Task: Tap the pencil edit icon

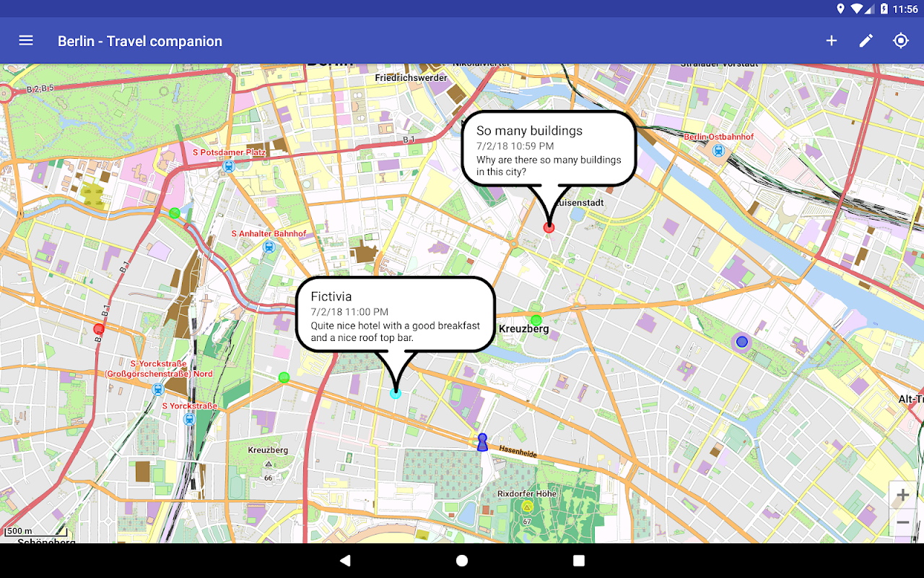Action: point(866,40)
